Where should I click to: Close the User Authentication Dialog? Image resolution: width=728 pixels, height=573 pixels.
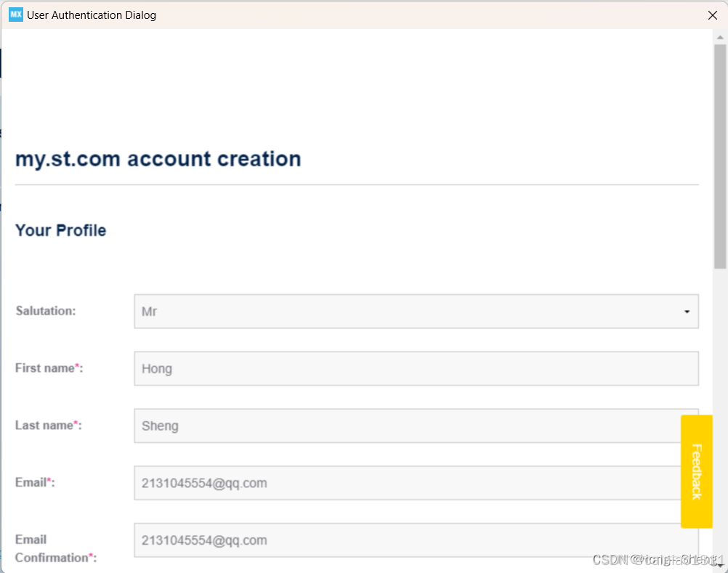tap(712, 15)
